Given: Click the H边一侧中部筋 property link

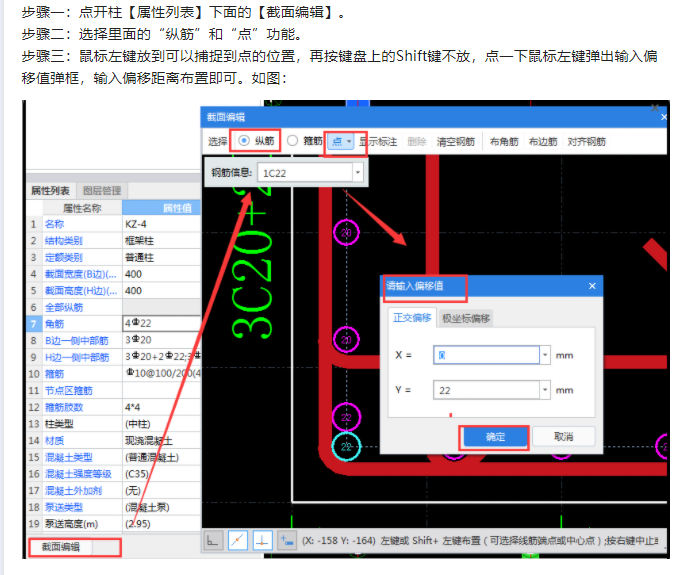Looking at the screenshot, I should point(77,358).
